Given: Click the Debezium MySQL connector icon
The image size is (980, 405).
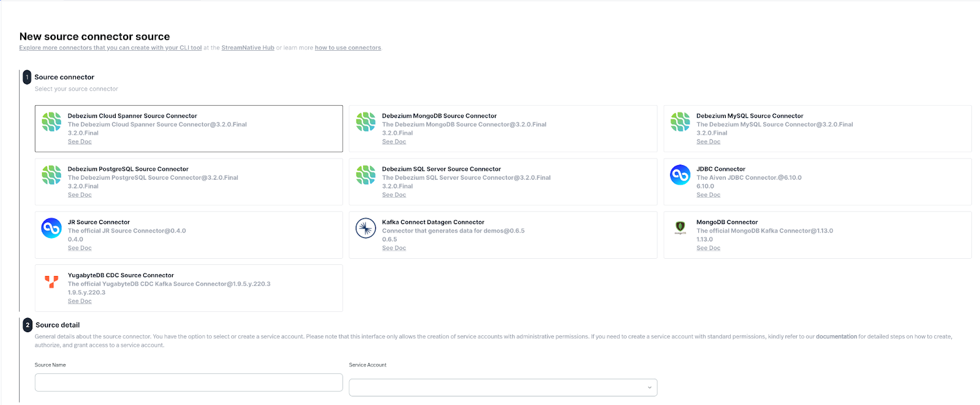Looking at the screenshot, I should (680, 122).
